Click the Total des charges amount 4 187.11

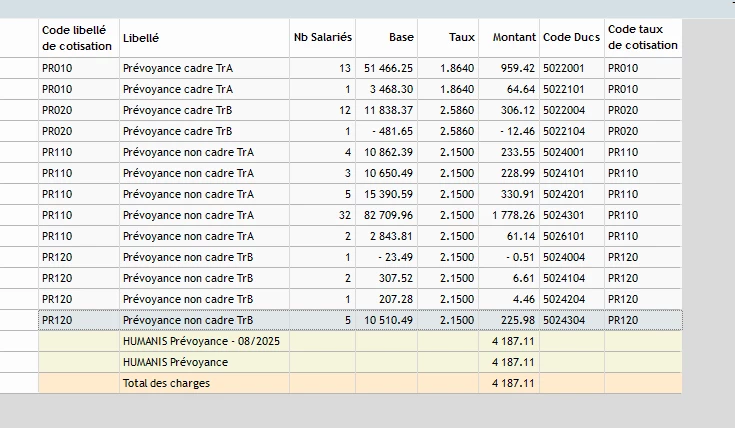tap(513, 383)
